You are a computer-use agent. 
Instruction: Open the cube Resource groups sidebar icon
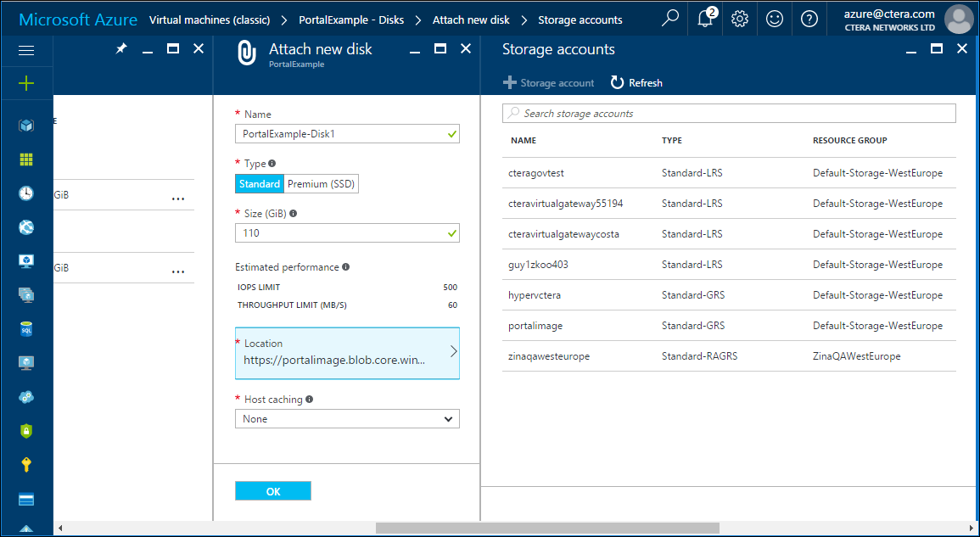[26, 126]
